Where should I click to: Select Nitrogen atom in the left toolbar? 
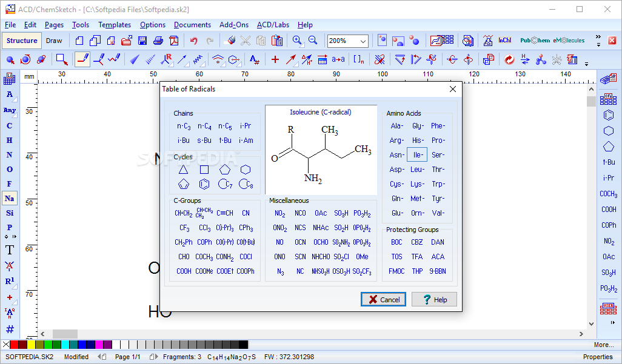pos(10,154)
